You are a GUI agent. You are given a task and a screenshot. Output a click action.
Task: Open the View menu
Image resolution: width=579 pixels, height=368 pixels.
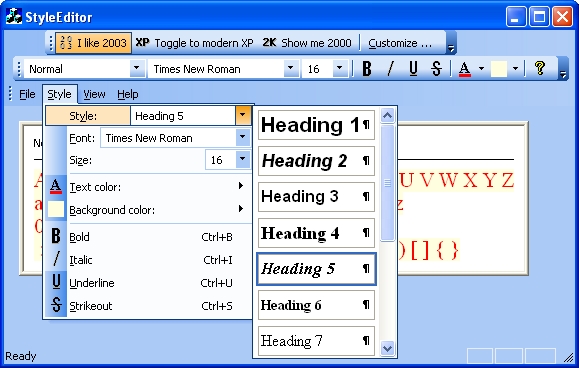click(94, 94)
